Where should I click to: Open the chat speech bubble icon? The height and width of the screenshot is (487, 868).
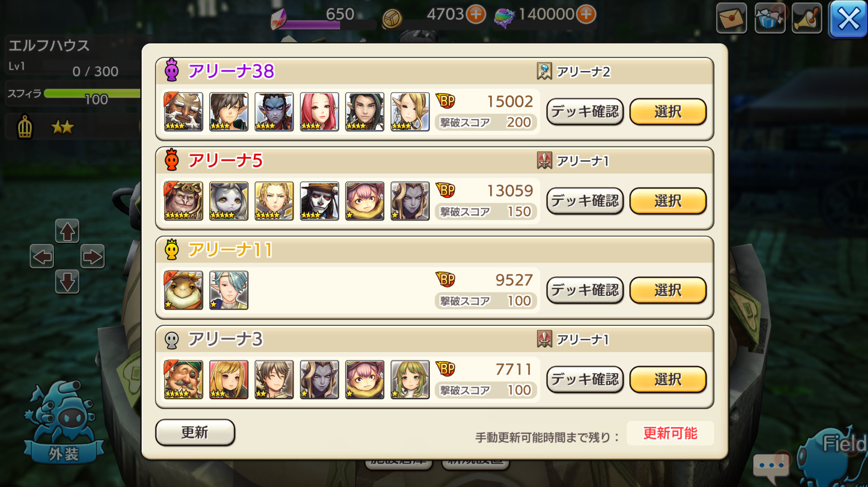[x=771, y=466]
